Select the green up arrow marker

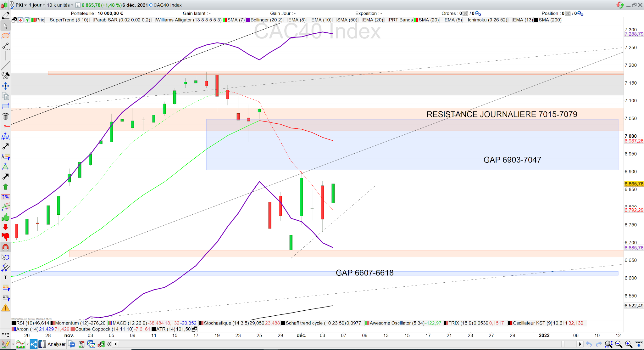click(5, 187)
